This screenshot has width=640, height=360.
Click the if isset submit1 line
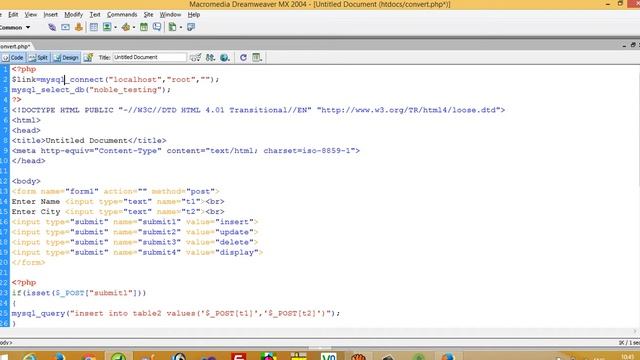tap(79, 293)
